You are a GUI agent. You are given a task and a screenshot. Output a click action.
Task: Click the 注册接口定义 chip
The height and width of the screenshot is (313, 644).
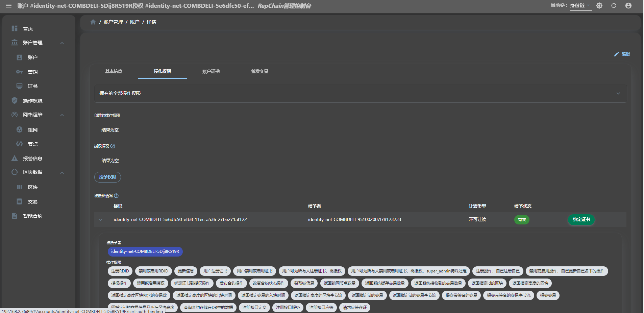pyautogui.click(x=254, y=308)
